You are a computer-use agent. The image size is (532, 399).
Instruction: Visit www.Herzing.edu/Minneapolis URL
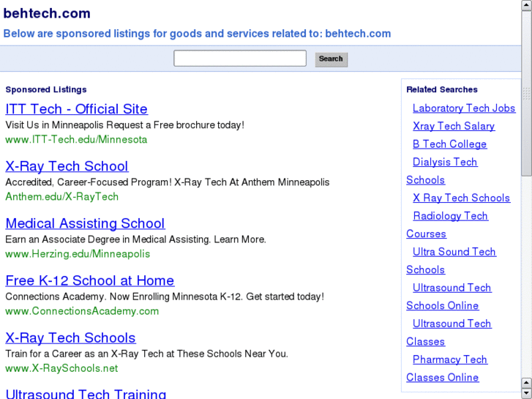[x=78, y=254]
